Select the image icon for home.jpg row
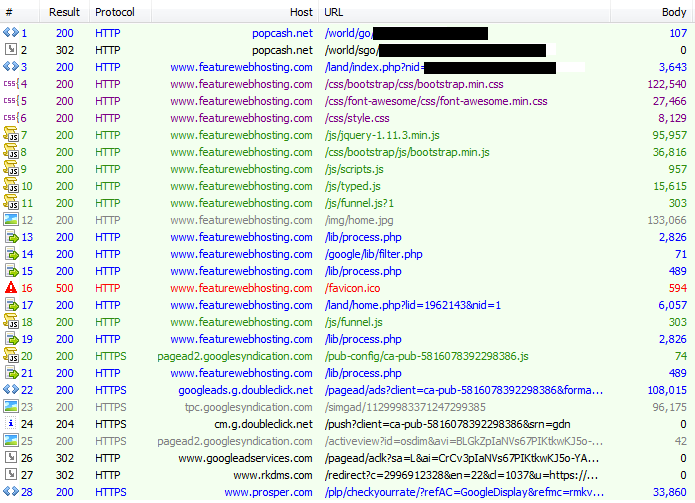The image size is (695, 503). point(11,220)
